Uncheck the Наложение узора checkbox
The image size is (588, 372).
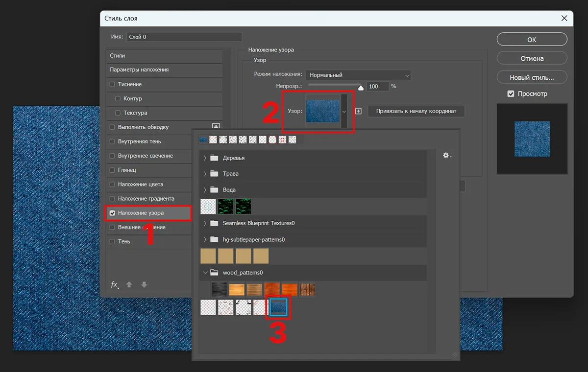coord(112,213)
